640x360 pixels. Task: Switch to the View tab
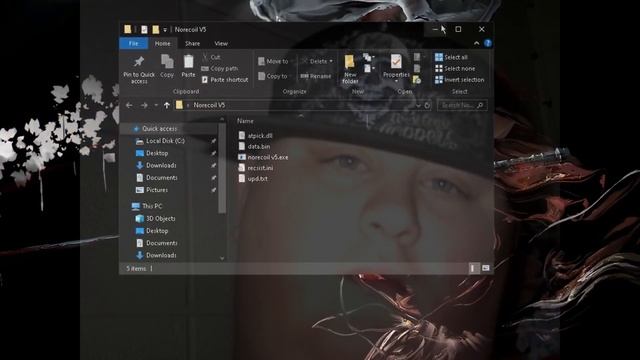(221, 43)
